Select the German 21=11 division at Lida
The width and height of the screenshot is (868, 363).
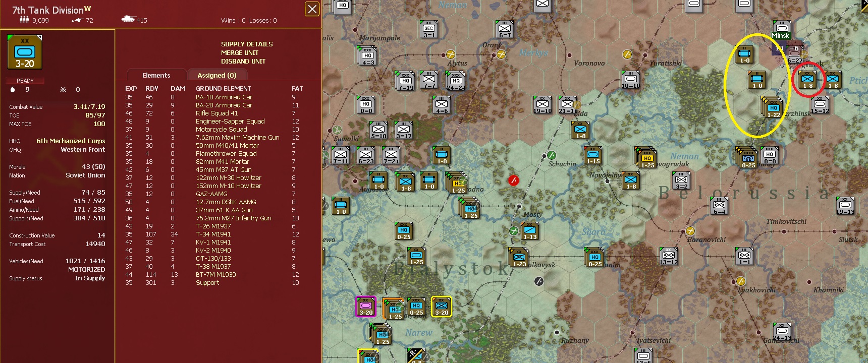coord(568,105)
